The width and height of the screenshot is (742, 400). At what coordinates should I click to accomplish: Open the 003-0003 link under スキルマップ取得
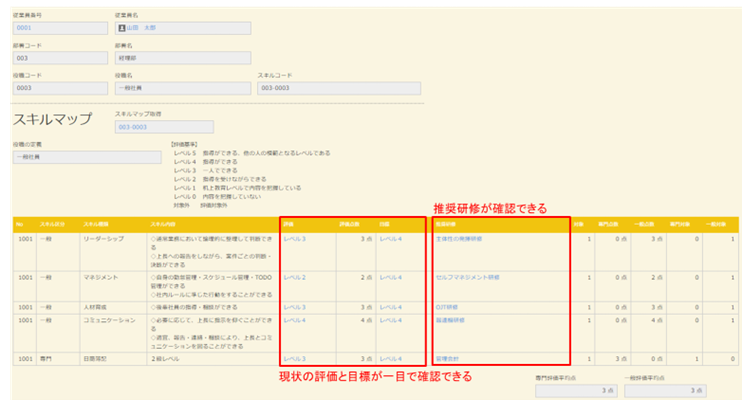(132, 127)
